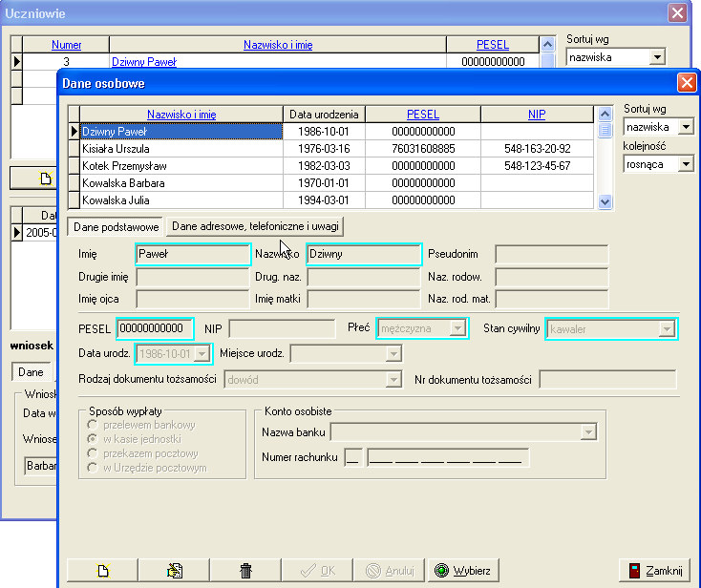Click the Imię matki field
Image resolution: width=701 pixels, height=588 pixels.
[x=364, y=299]
